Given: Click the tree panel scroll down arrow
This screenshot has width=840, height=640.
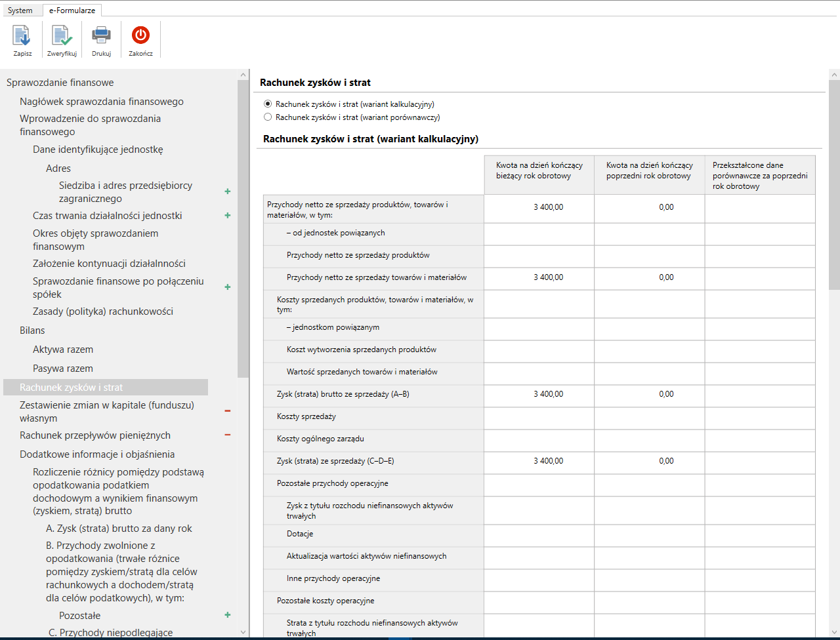Looking at the screenshot, I should [x=243, y=632].
